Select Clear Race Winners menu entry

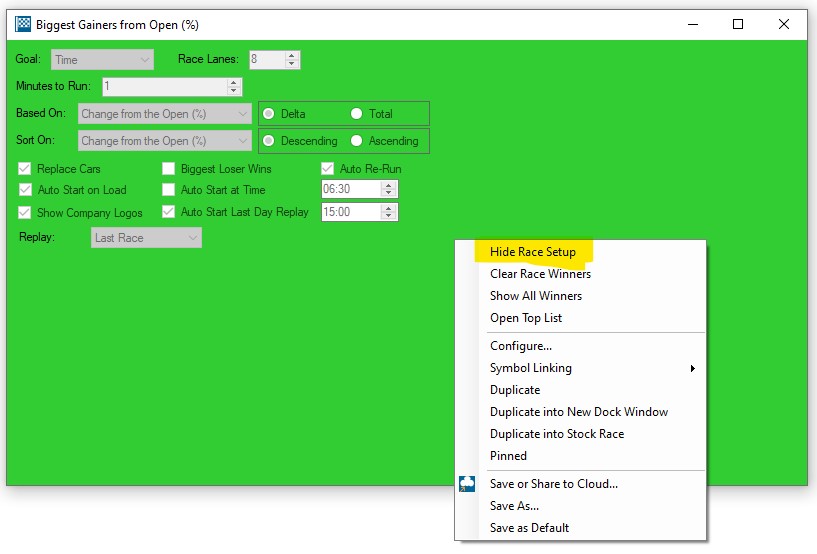pyautogui.click(x=540, y=274)
